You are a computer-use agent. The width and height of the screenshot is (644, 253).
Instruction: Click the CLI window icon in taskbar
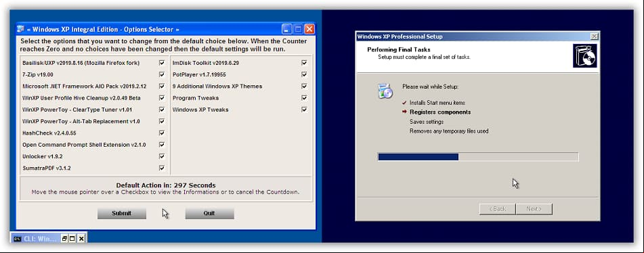[17, 239]
